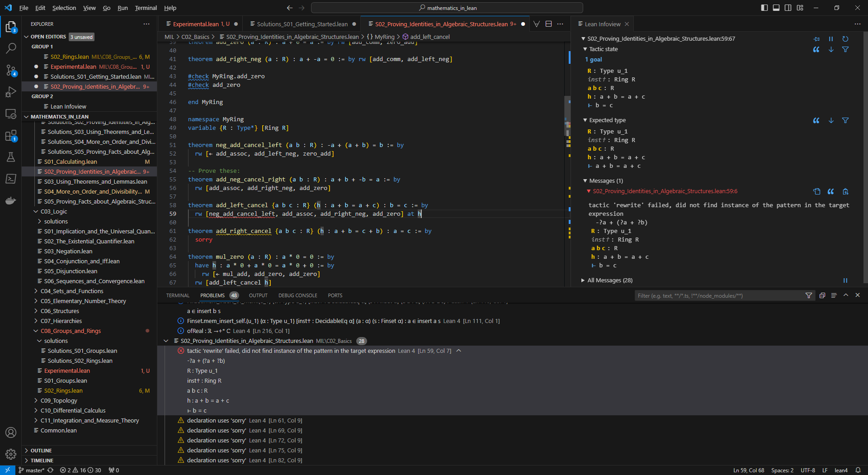Viewport: 868px width, 475px height.
Task: Open the Testing flask view
Action: coord(11,157)
